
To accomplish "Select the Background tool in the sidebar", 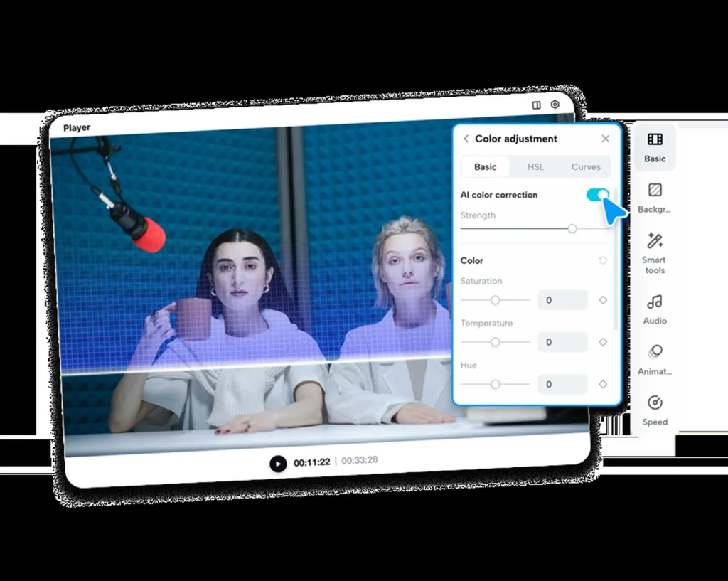I will (654, 197).
